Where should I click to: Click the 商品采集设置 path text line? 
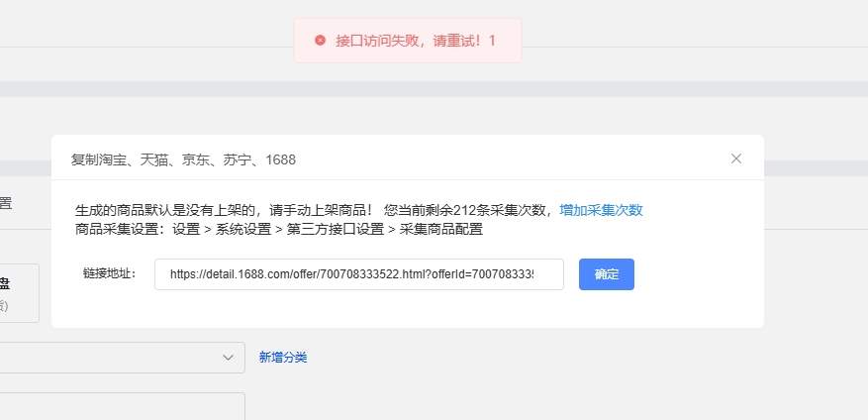click(x=279, y=230)
